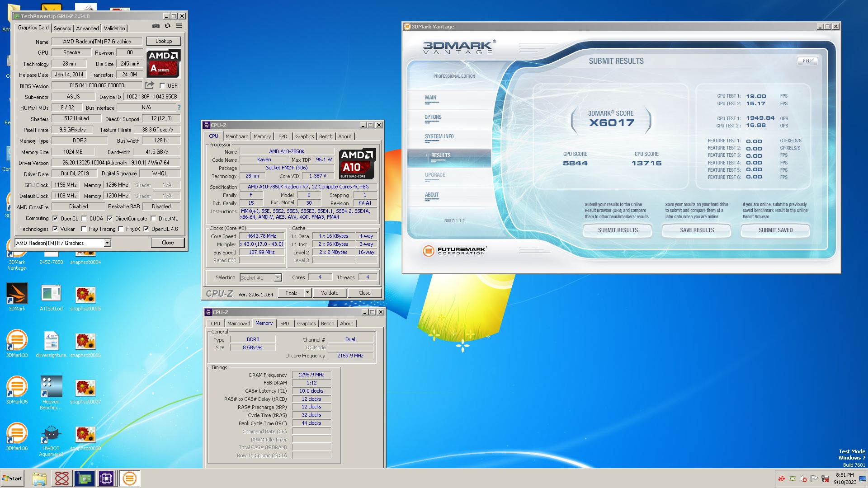868x488 pixels.
Task: Open GPU-Z hamburger menu icon
Action: (179, 26)
